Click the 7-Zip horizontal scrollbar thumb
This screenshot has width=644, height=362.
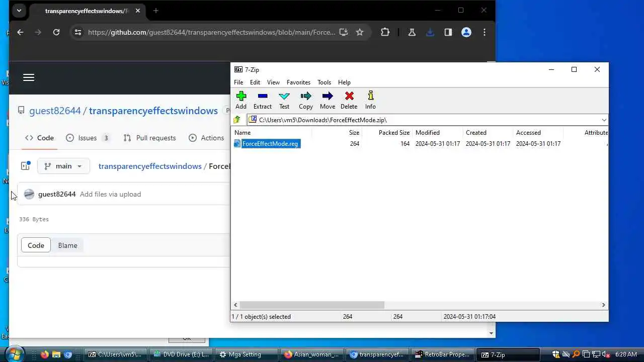[x=312, y=305]
